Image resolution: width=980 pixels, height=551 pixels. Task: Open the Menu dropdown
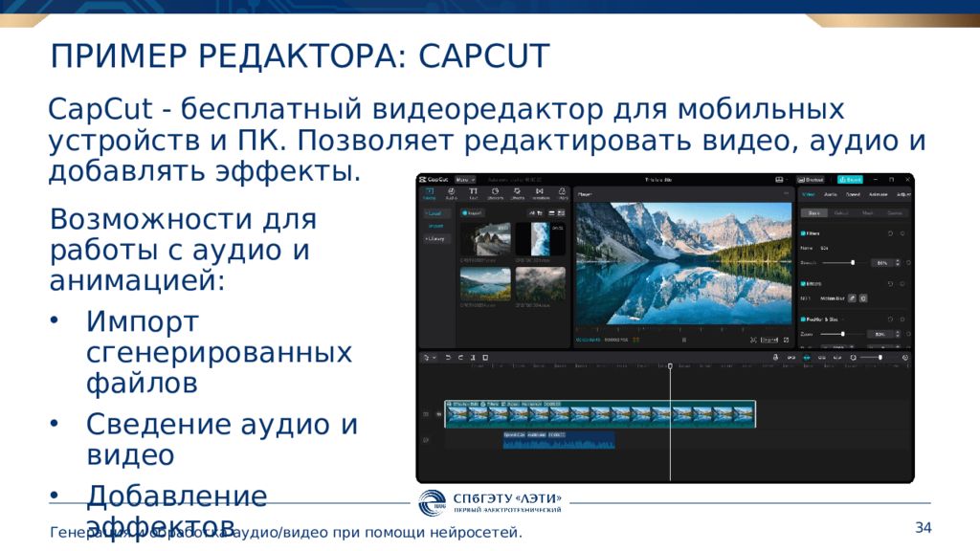pyautogui.click(x=465, y=179)
